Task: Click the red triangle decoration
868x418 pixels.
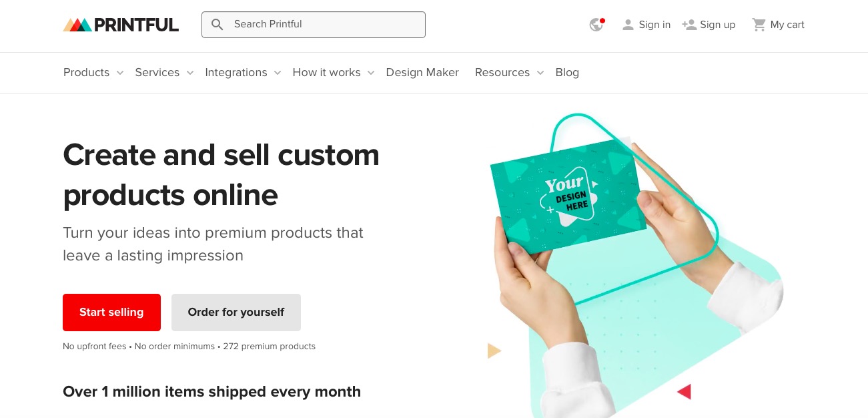Action: 685,392
